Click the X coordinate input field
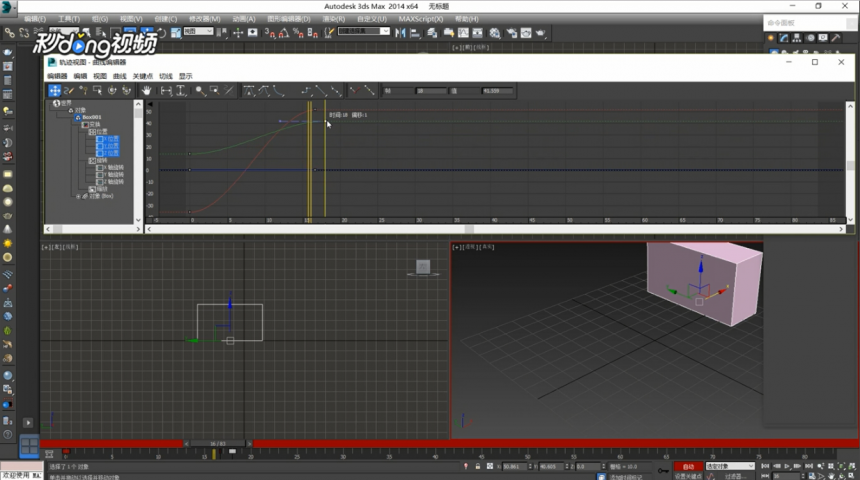 [x=514, y=466]
